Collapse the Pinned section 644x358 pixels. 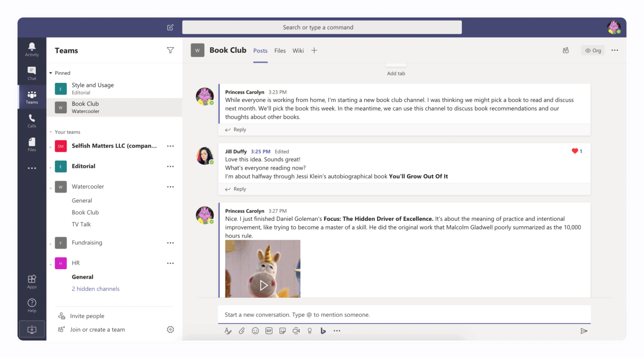pos(51,73)
